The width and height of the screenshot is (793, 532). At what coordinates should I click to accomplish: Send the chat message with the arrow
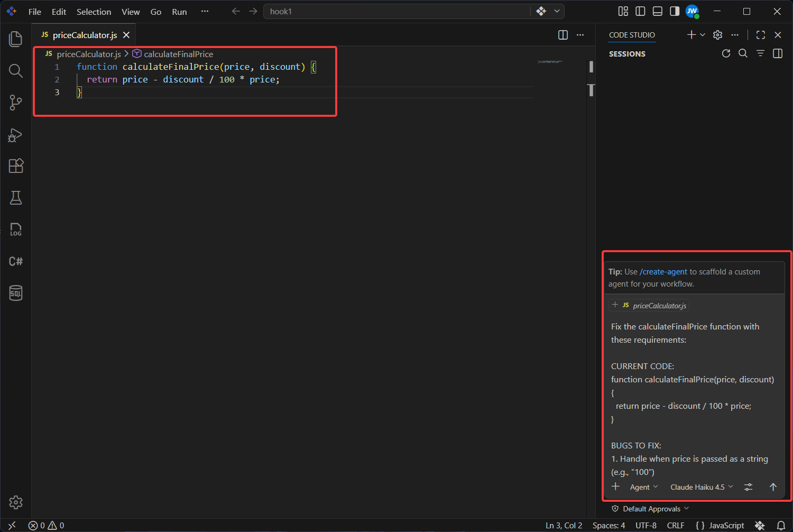[x=773, y=487]
